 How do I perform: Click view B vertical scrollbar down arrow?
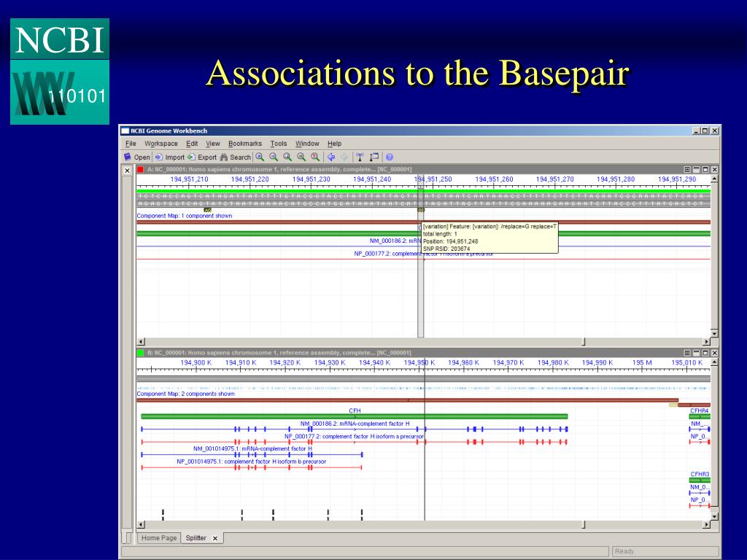[x=714, y=516]
